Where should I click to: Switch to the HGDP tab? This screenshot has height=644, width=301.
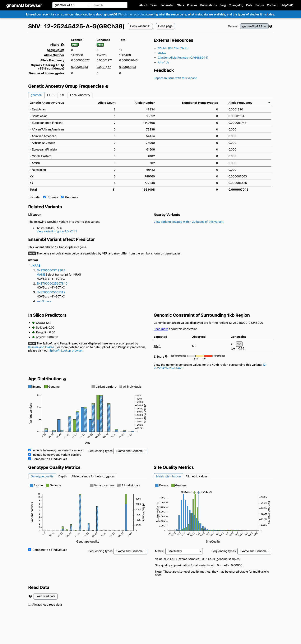point(51,95)
